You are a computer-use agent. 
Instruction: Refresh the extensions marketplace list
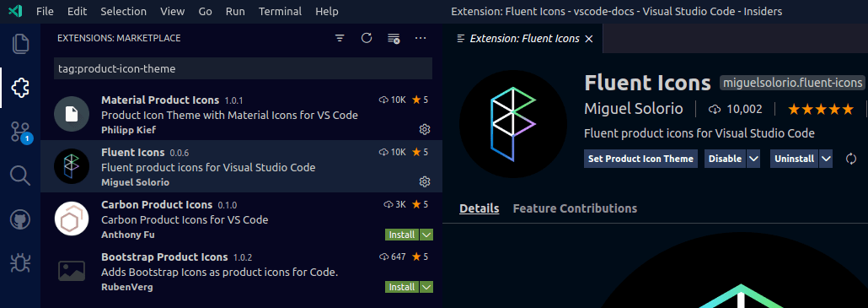367,38
